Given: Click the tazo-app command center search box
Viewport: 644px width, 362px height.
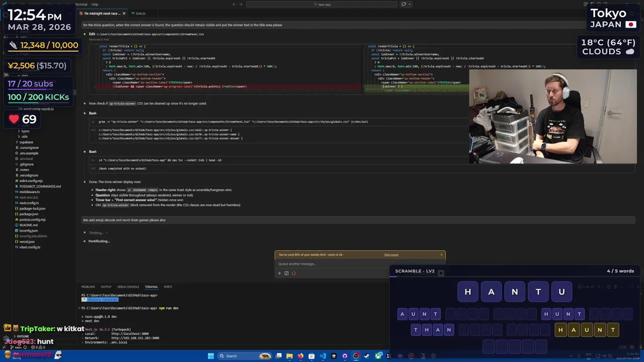Looking at the screenshot, I should coord(321,4).
